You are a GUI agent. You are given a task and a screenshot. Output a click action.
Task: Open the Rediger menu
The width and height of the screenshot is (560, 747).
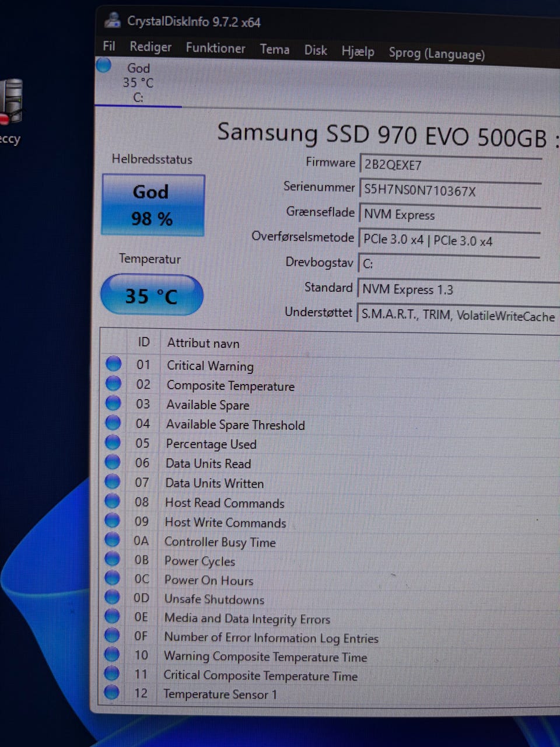click(150, 47)
